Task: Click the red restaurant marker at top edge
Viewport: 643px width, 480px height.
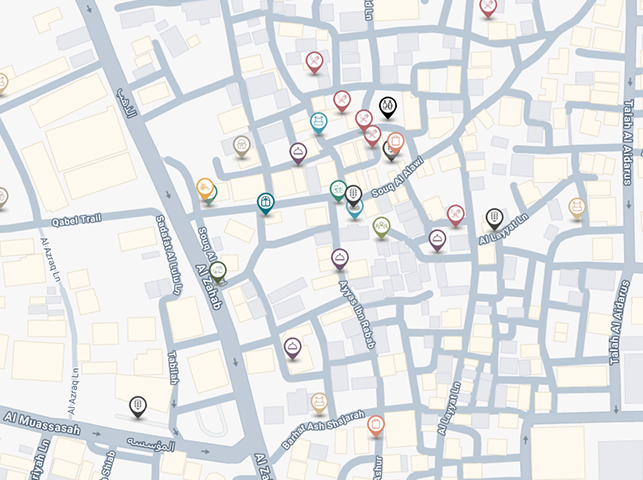Action: point(488,7)
